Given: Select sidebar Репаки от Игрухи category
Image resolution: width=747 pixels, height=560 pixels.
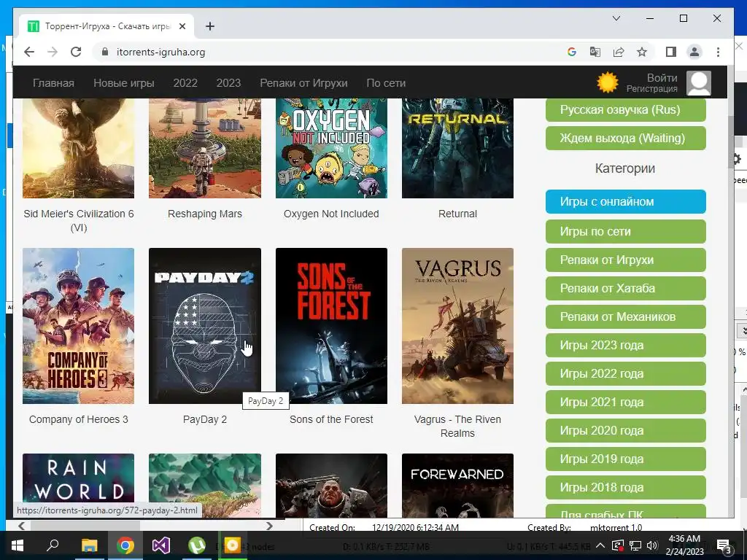Looking at the screenshot, I should [625, 260].
